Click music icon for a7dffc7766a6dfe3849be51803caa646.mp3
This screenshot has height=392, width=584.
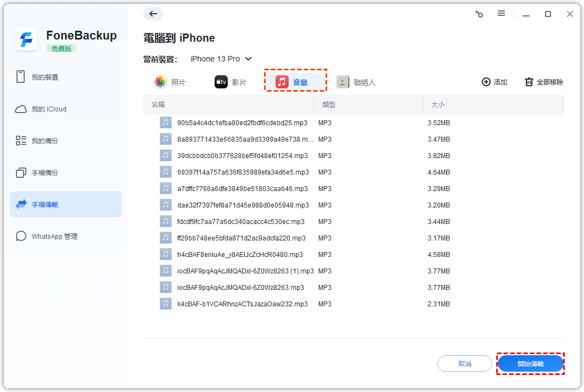pyautogui.click(x=166, y=188)
